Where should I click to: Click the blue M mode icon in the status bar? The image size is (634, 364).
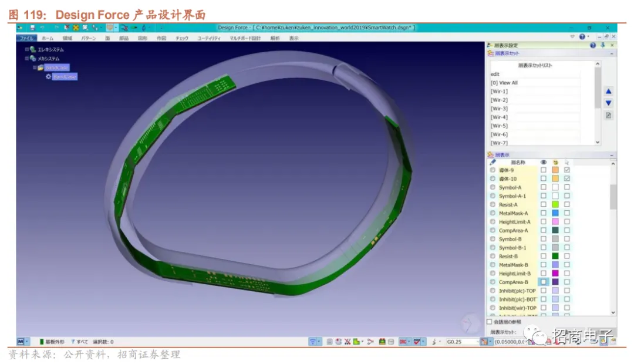[x=21, y=342]
